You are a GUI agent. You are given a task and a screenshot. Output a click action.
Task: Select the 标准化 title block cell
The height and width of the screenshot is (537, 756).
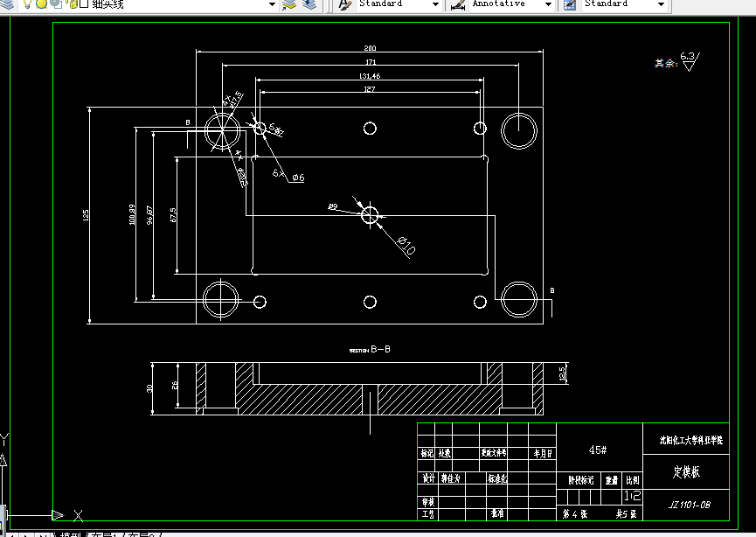click(x=497, y=478)
